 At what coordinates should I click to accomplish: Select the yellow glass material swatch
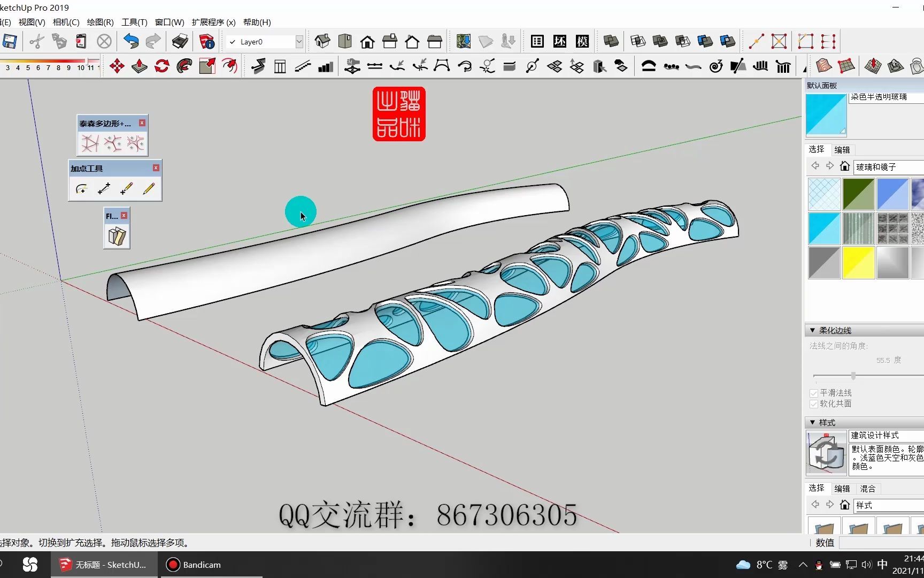pyautogui.click(x=858, y=262)
